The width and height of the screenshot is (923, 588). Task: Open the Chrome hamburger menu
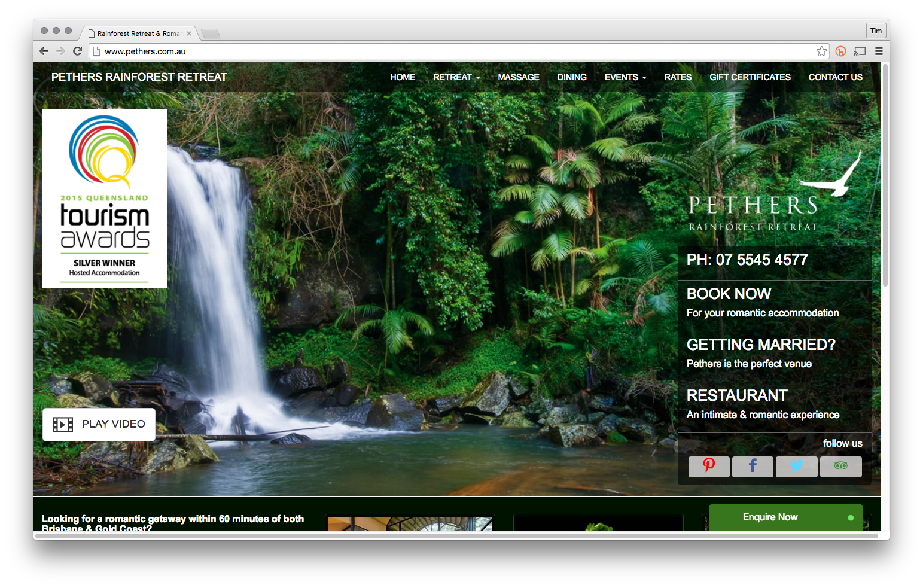[879, 51]
